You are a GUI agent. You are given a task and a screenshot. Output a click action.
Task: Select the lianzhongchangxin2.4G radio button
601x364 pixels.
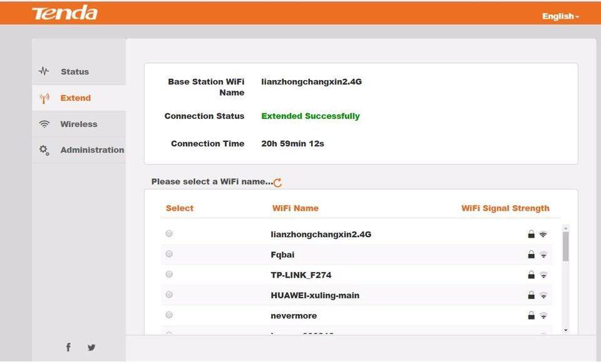169,234
